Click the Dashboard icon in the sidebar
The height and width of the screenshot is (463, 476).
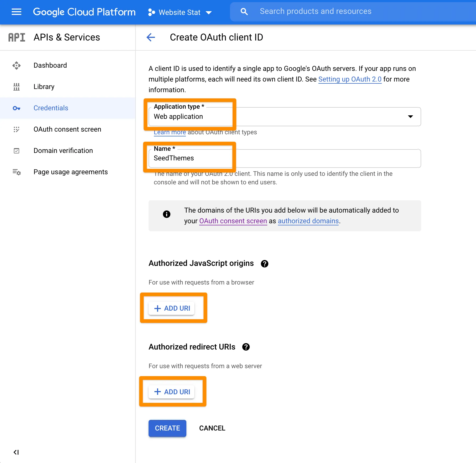tap(17, 66)
